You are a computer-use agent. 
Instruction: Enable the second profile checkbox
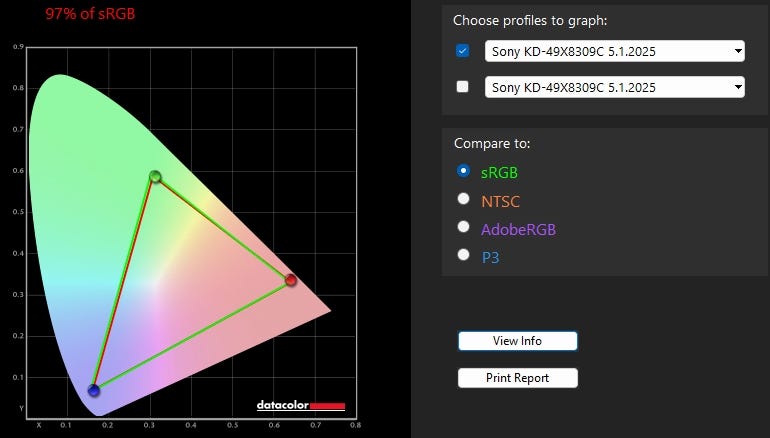[462, 86]
